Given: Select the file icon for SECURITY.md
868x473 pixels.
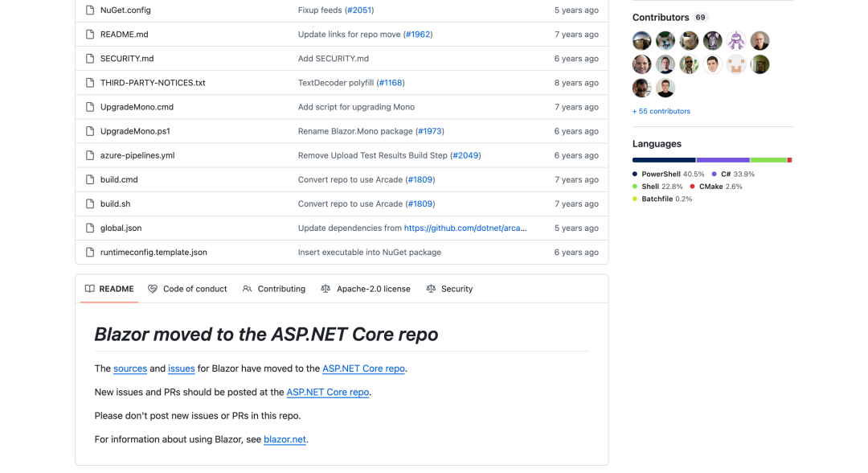Looking at the screenshot, I should 90,58.
